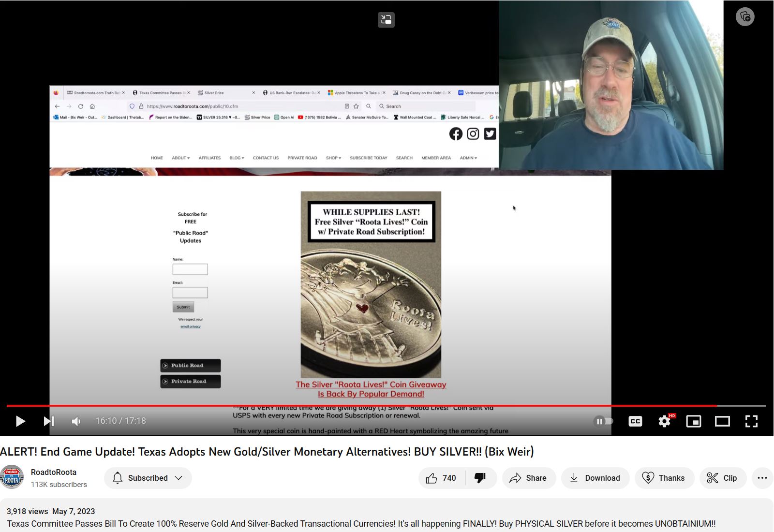The height and width of the screenshot is (532, 774).
Task: Expand the BLOG dropdown menu
Action: 237,158
